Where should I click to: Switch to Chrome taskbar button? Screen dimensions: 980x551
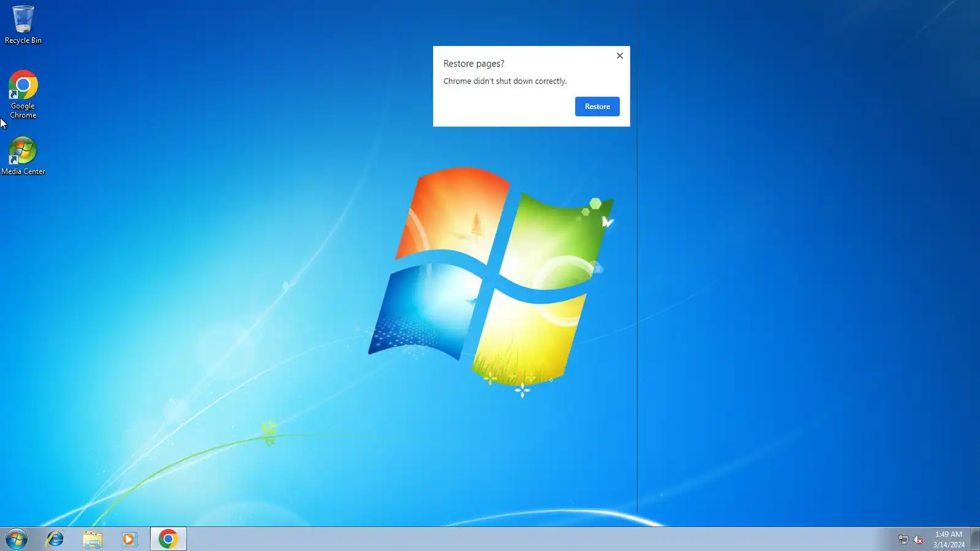click(168, 539)
